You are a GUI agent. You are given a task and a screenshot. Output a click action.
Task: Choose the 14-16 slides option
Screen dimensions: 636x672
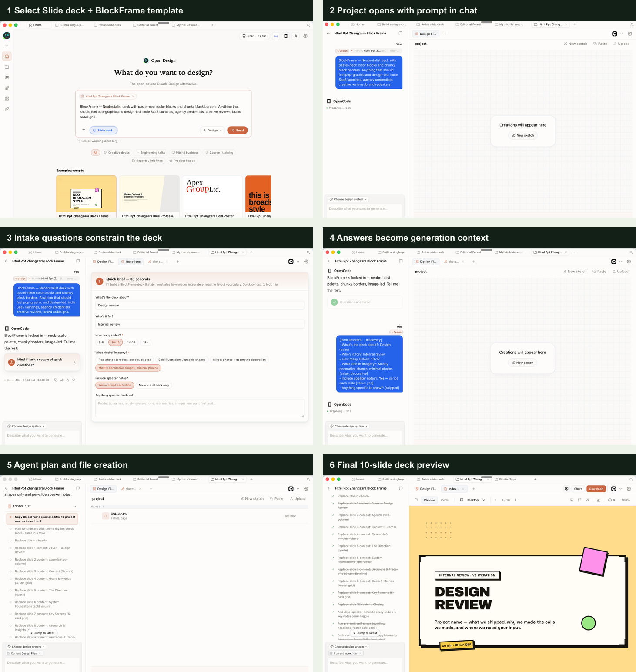(131, 343)
